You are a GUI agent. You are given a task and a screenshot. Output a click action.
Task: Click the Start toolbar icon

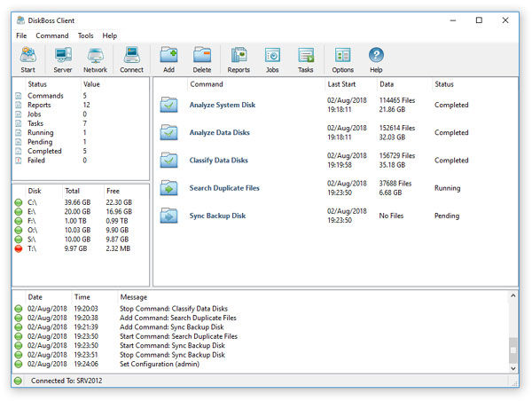(x=27, y=59)
